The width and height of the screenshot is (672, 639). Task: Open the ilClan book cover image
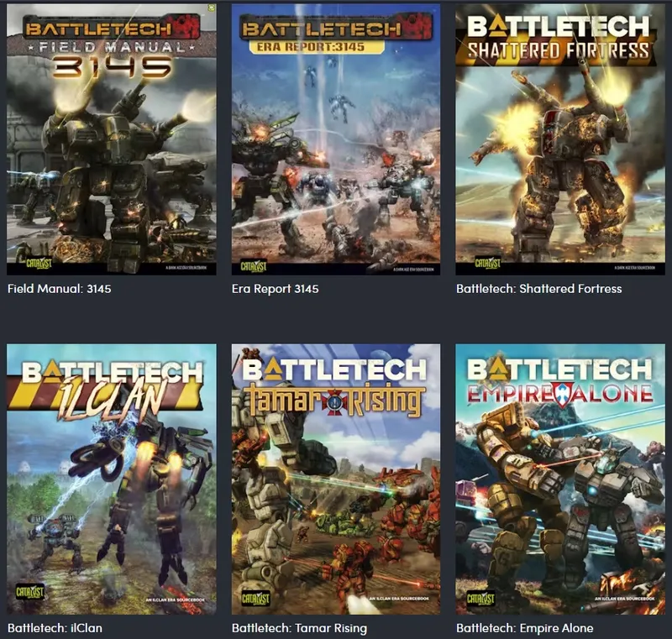(112, 479)
